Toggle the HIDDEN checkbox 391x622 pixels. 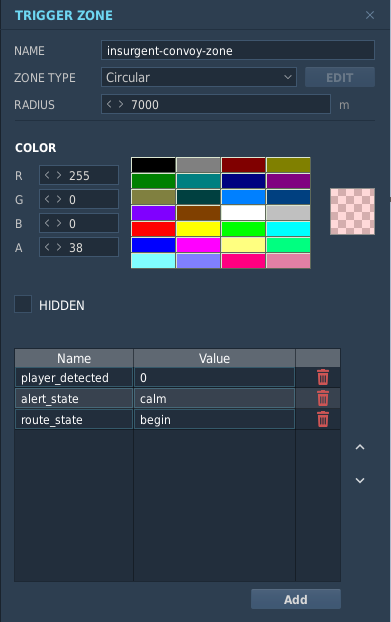(x=23, y=304)
